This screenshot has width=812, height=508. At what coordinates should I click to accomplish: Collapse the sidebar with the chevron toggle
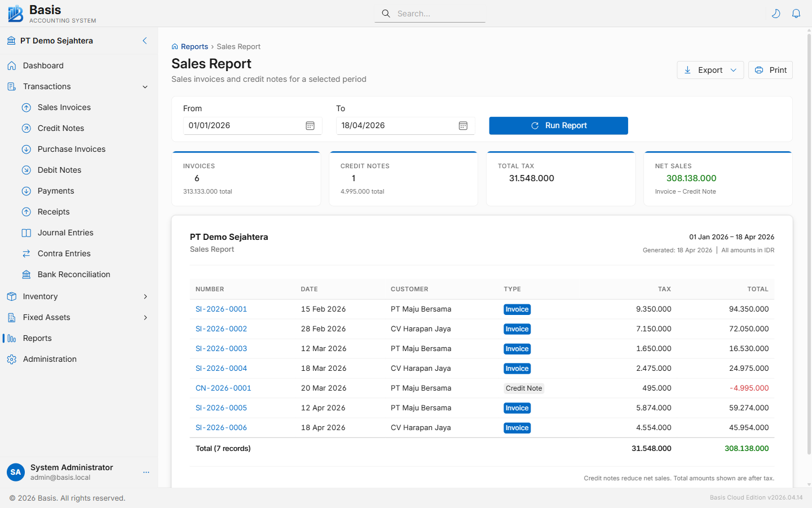[x=144, y=41]
